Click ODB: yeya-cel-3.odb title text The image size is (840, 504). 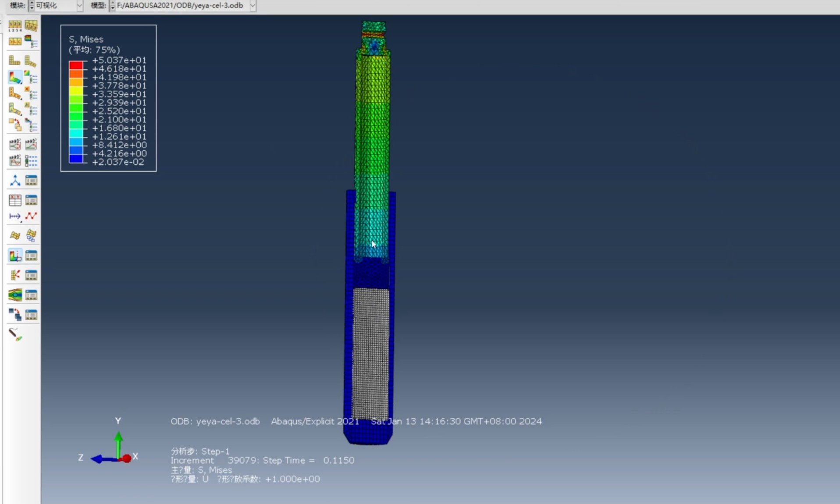(x=215, y=421)
